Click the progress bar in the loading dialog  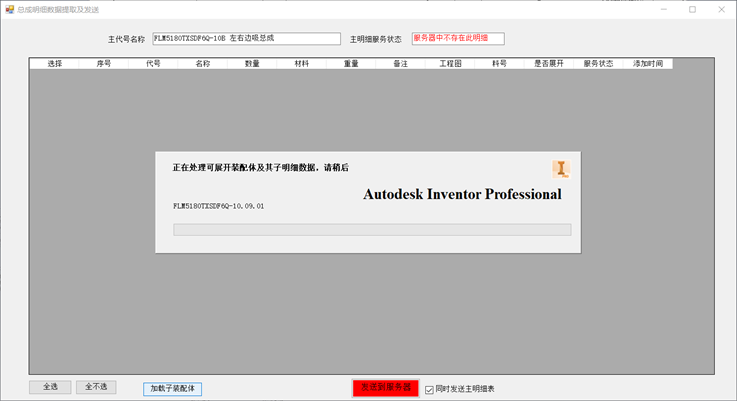[372, 230]
